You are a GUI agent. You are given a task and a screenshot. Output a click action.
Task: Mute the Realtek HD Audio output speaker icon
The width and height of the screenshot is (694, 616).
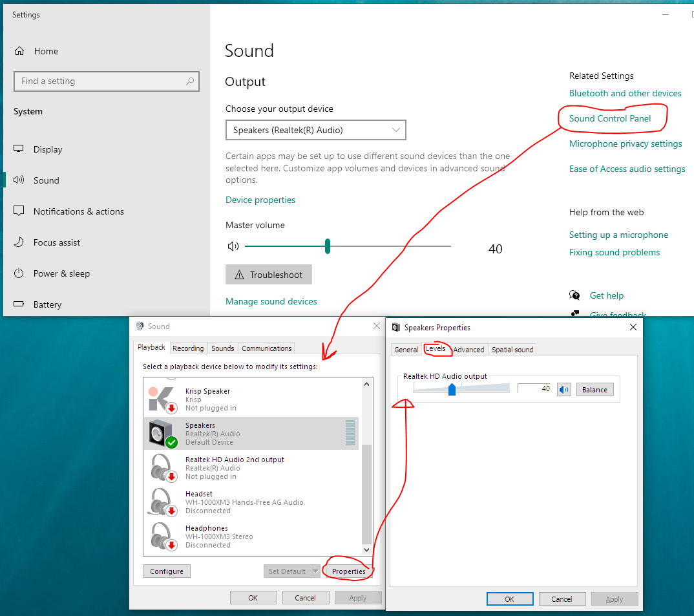click(563, 389)
